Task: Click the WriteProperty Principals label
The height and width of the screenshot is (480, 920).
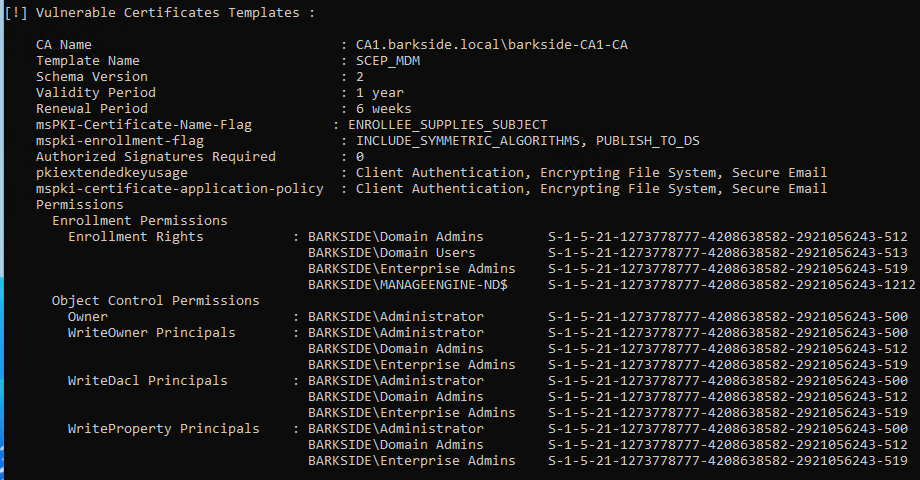Action: [x=163, y=428]
